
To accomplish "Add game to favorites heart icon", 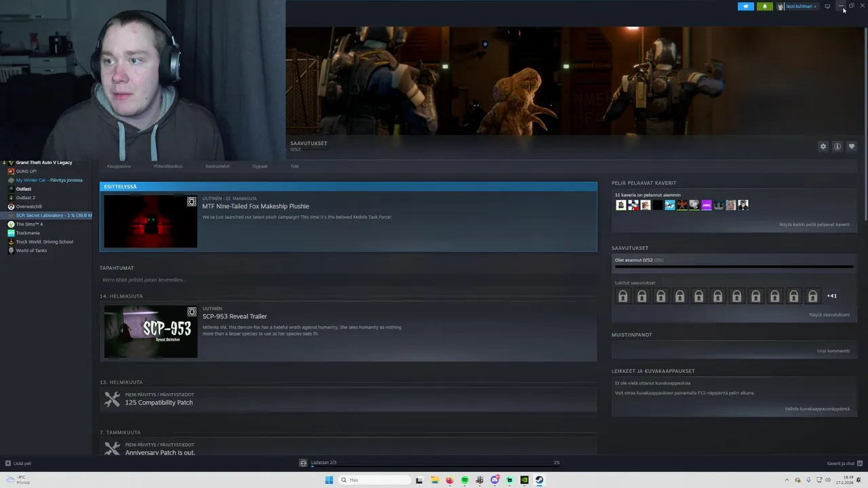I will point(852,146).
